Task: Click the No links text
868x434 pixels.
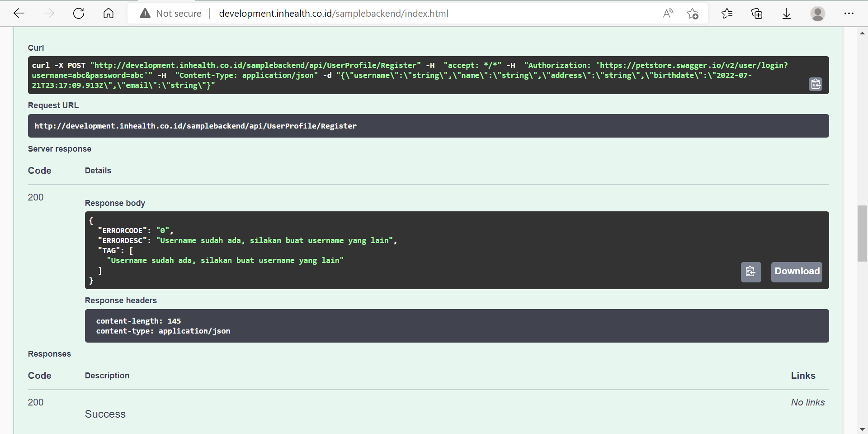Action: [x=808, y=402]
